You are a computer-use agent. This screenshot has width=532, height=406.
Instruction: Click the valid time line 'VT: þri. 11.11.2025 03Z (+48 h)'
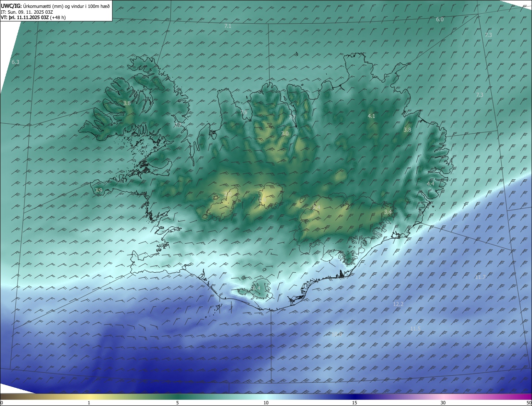[33, 17]
